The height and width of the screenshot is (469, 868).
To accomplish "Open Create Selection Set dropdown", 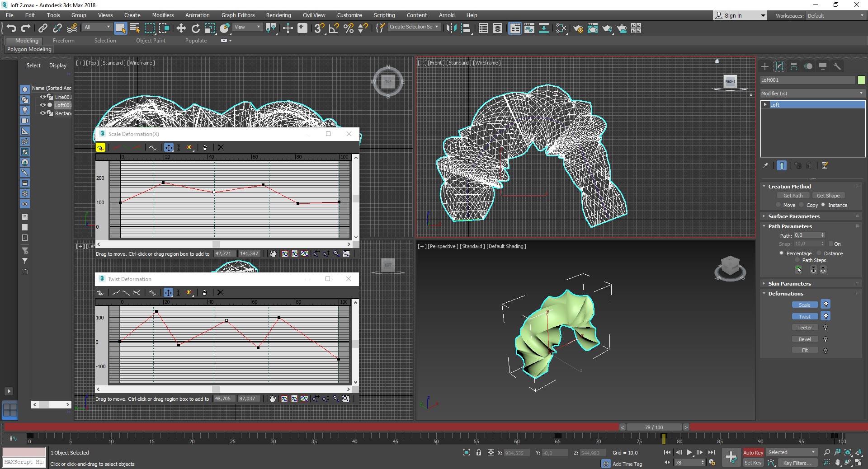I will click(x=414, y=27).
